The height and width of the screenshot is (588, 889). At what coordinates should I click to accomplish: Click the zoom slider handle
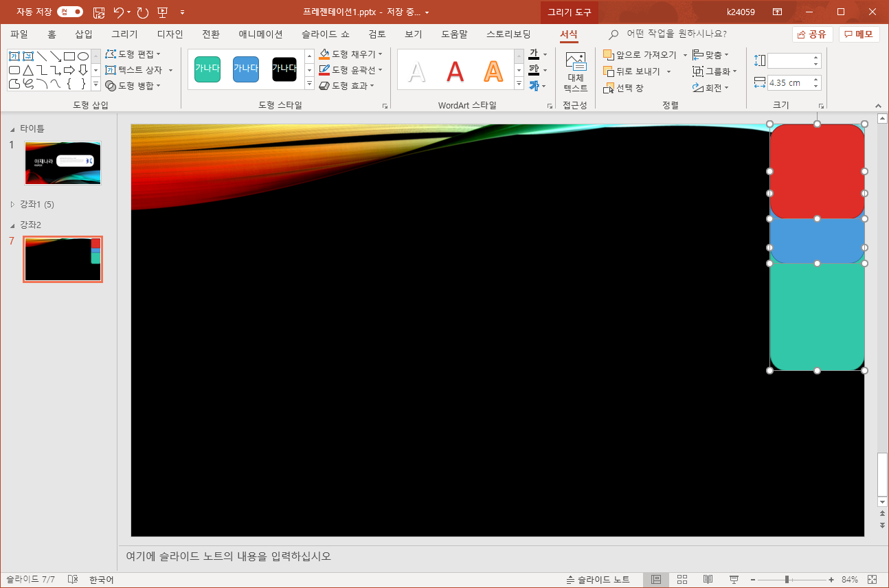point(787,580)
